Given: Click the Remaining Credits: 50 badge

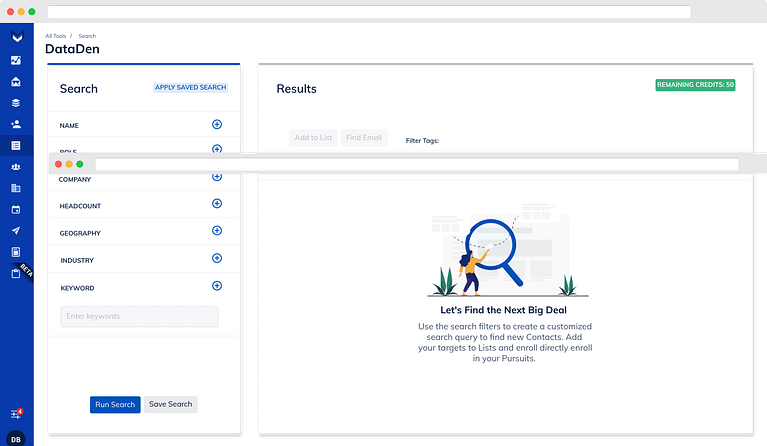Looking at the screenshot, I should (695, 85).
